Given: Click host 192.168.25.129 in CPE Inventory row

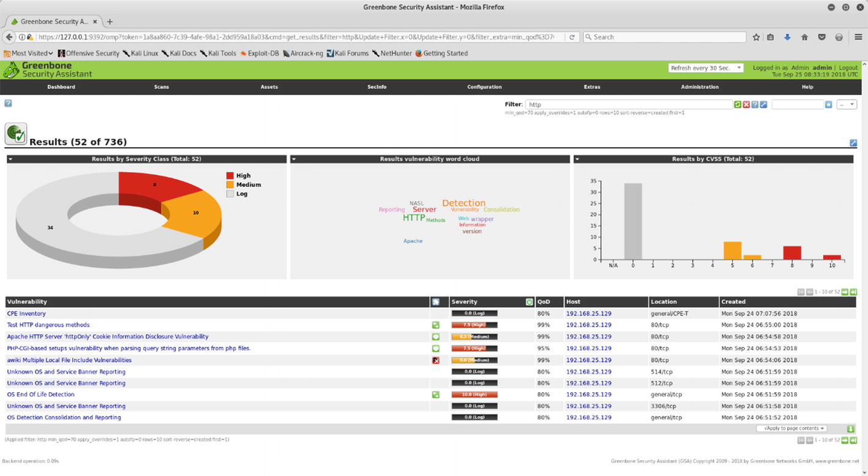Looking at the screenshot, I should pyautogui.click(x=589, y=314).
